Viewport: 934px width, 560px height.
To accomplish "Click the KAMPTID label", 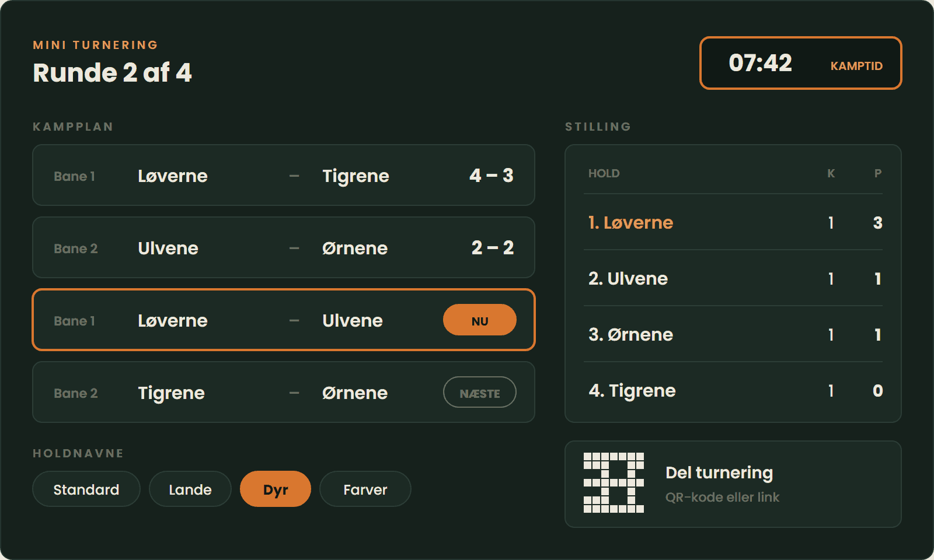I will (x=856, y=66).
